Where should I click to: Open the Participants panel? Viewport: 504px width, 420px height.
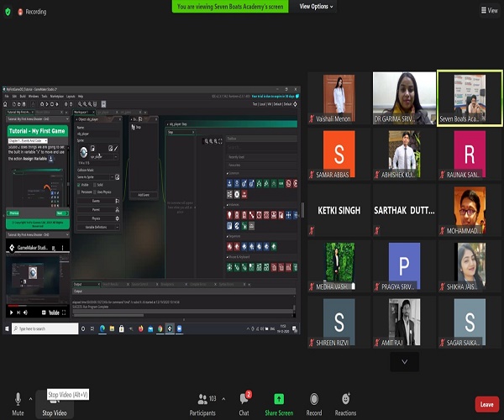[202, 405]
